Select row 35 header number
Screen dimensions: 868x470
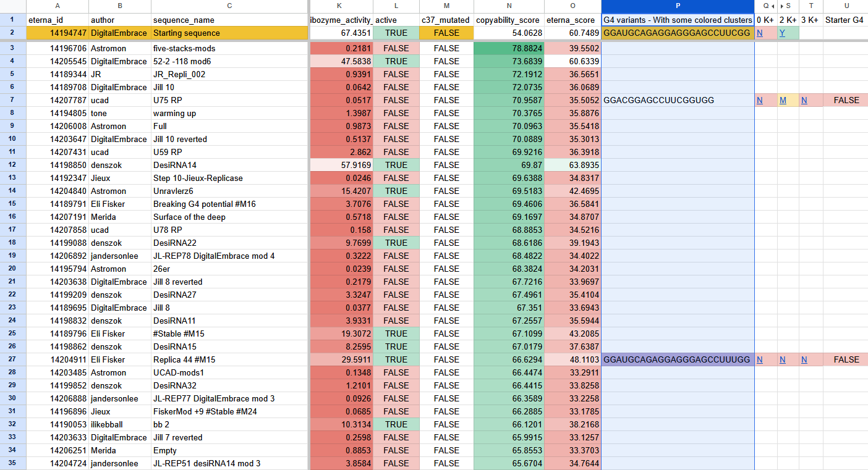point(12,463)
